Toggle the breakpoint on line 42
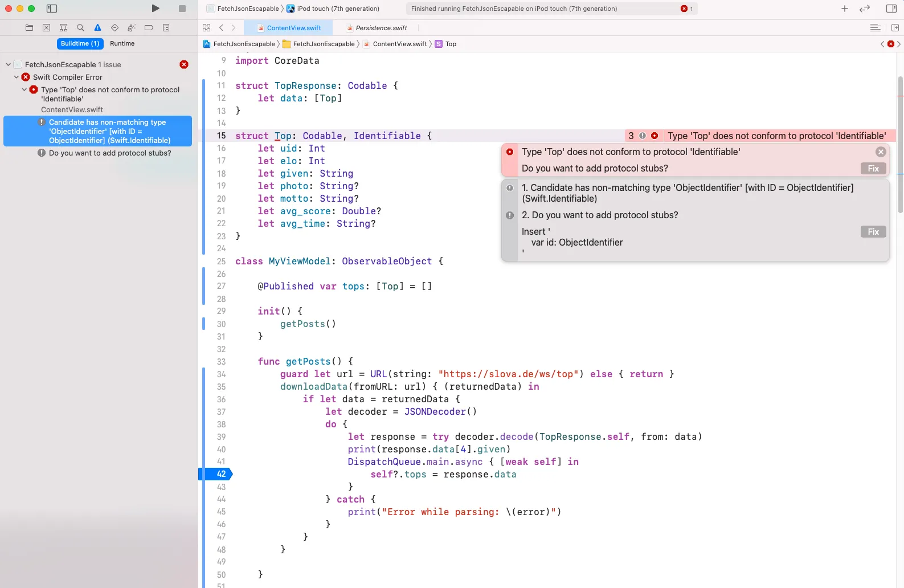Viewport: 904px width, 588px height. 215,474
